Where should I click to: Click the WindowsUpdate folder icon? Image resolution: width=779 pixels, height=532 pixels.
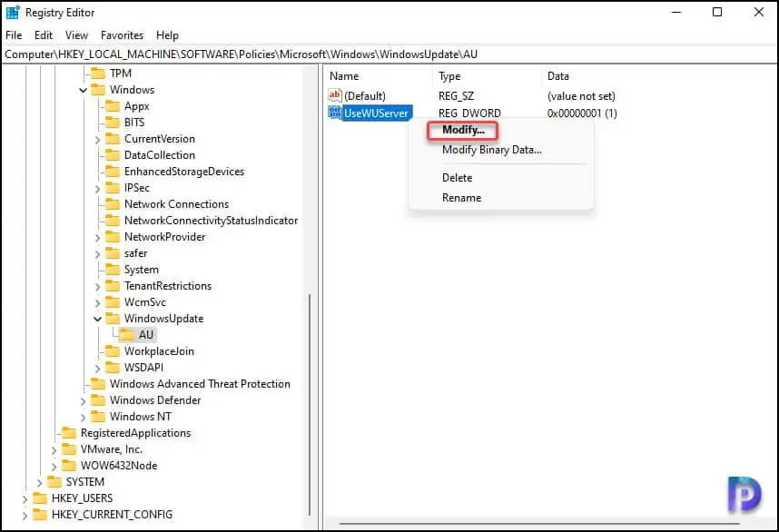[x=113, y=319]
